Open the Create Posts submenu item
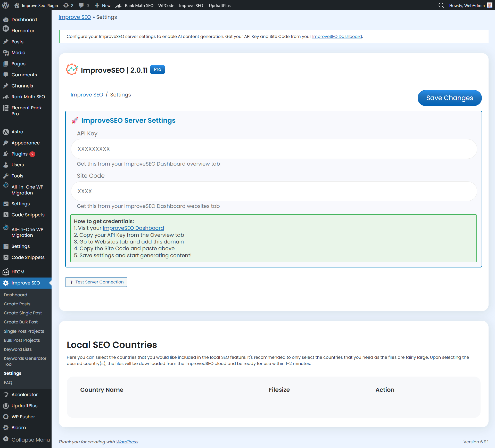Screen dimensions: 495x448 (x=17, y=304)
